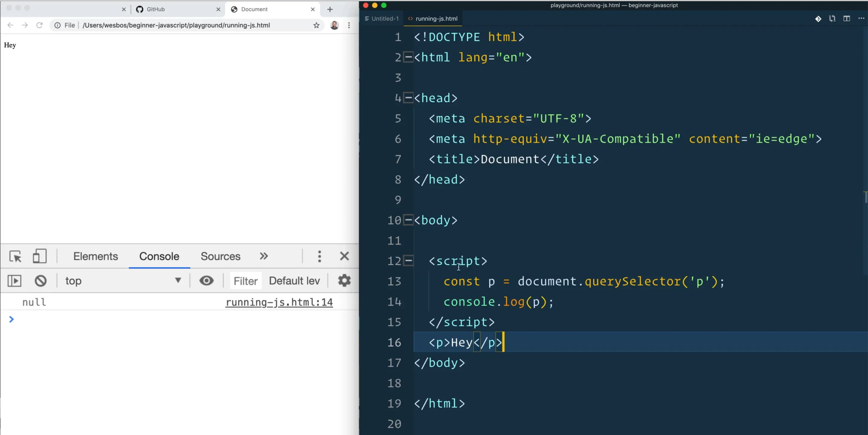
Task: Click the inspect element picker icon
Action: tap(15, 256)
